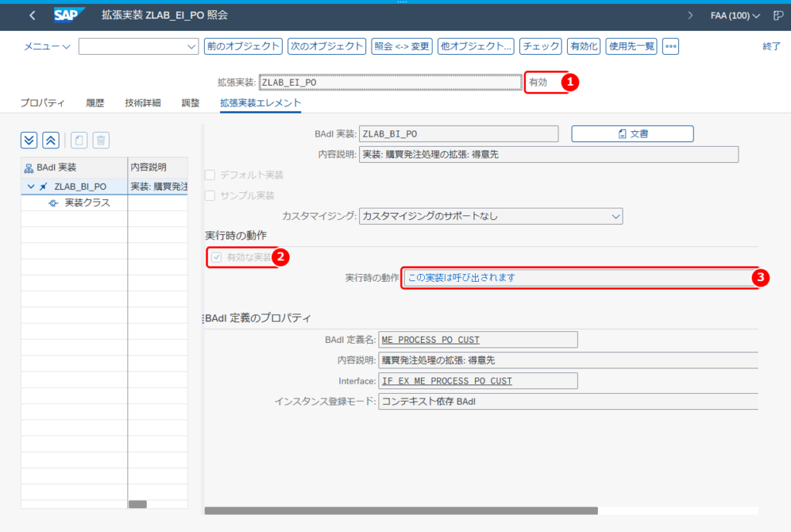Click the horizontal scrollbar under details panel
Viewport: 791px width, 532px height.
(401, 511)
